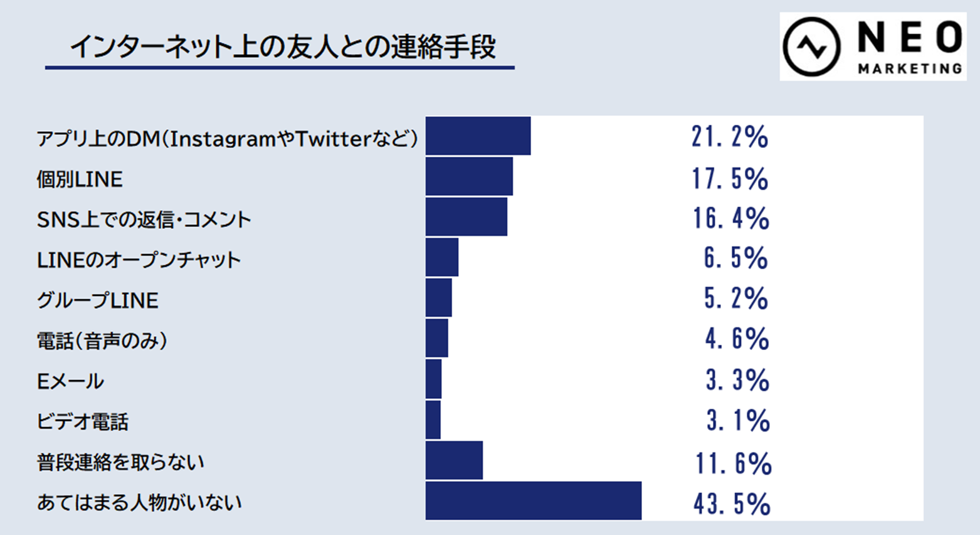The image size is (980, 535).
Task: Select the 17.5% value label
Action: click(x=730, y=179)
